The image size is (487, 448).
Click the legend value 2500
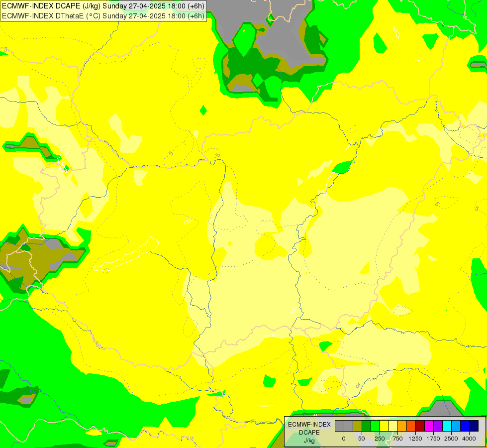pos(451,439)
